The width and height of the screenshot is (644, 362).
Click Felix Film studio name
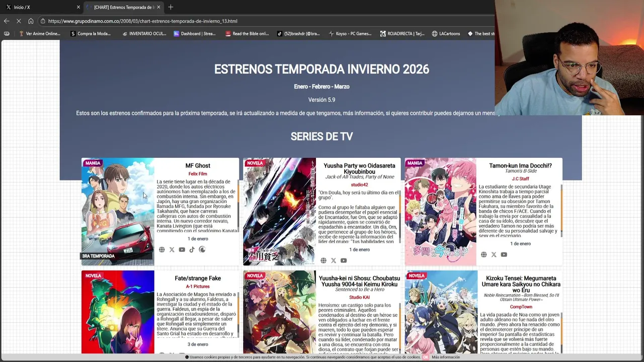pyautogui.click(x=198, y=174)
